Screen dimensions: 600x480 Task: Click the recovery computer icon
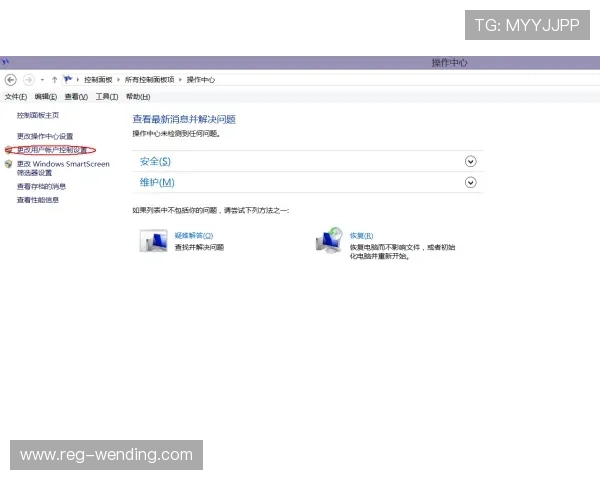click(329, 240)
